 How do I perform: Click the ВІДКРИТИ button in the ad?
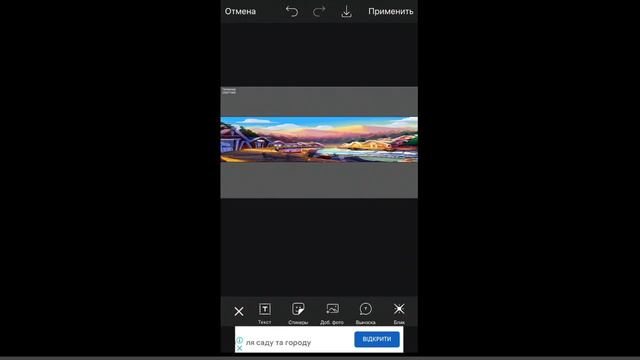click(x=377, y=339)
